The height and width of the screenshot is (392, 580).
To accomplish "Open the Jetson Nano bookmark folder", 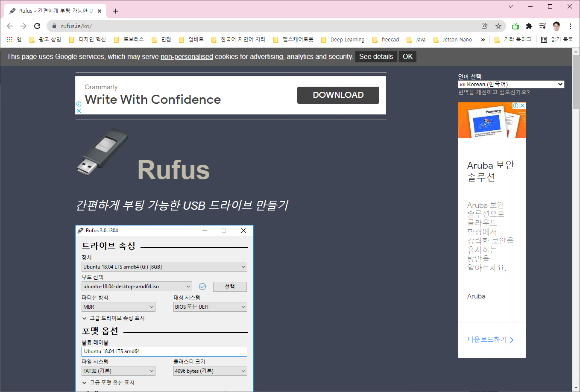I will [453, 39].
